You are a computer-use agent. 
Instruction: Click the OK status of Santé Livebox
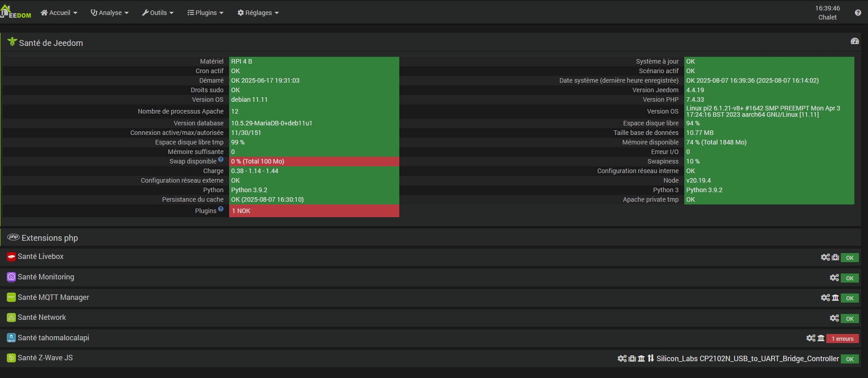point(849,258)
